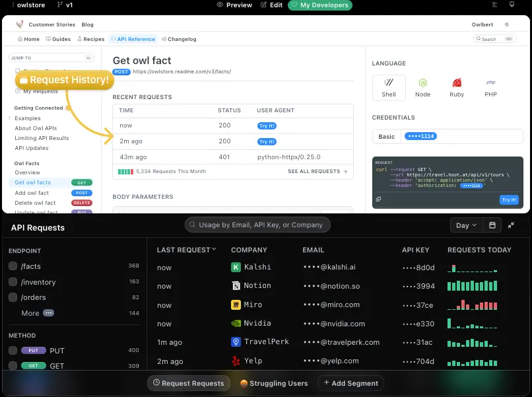Screen dimensions: 532x397
Task: Switch to the API Reference tab
Action: pyautogui.click(x=133, y=39)
